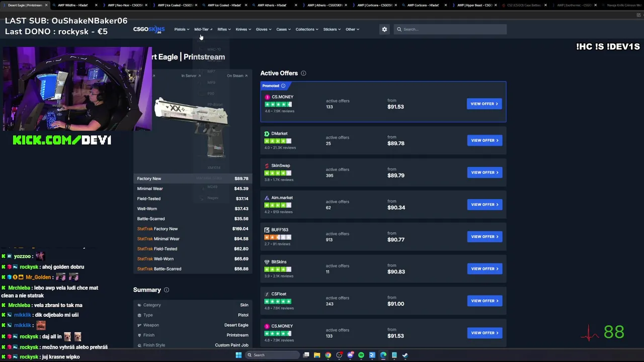Click the Promoted info icon
This screenshot has height=362, width=644.
click(283, 86)
